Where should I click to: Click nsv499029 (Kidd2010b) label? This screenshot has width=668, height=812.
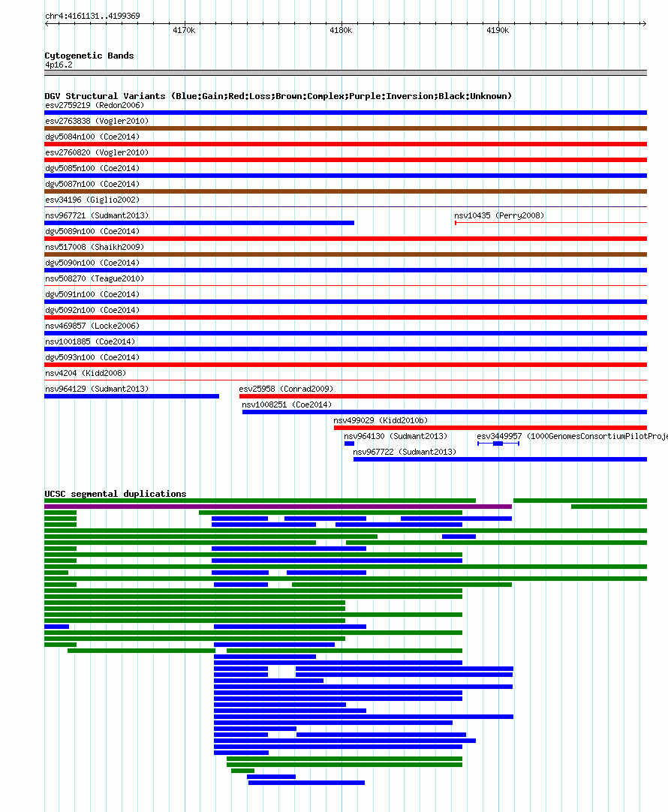(381, 420)
